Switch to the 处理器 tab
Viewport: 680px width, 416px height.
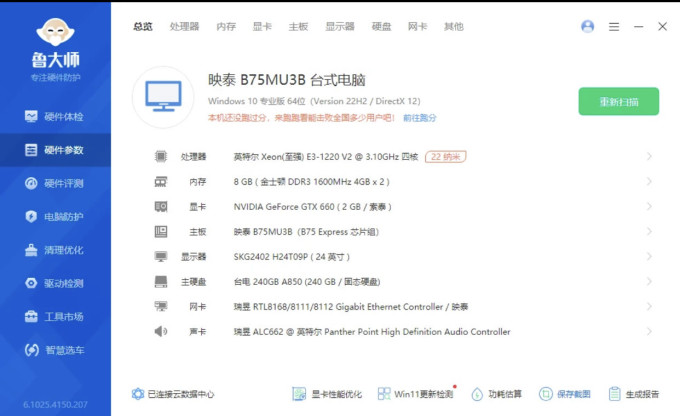[x=184, y=27]
